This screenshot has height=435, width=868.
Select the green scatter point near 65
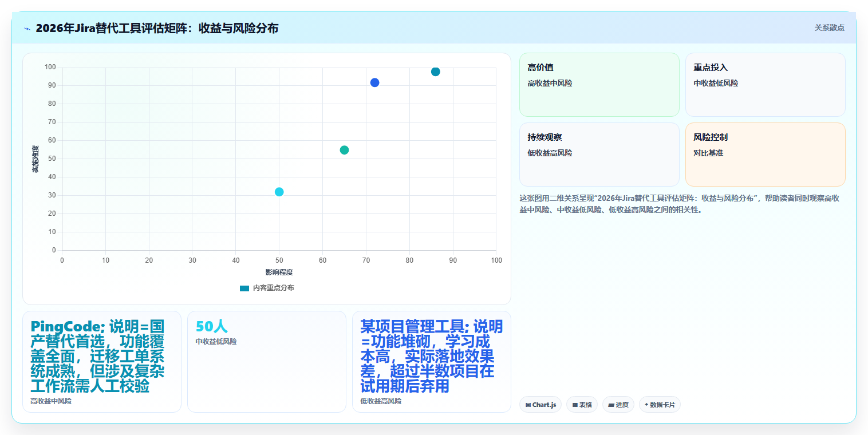click(344, 150)
